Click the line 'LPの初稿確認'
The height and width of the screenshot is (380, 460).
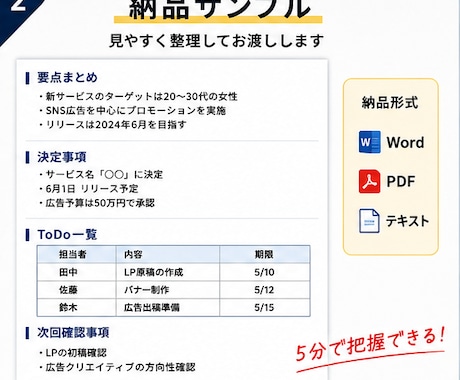point(76,353)
